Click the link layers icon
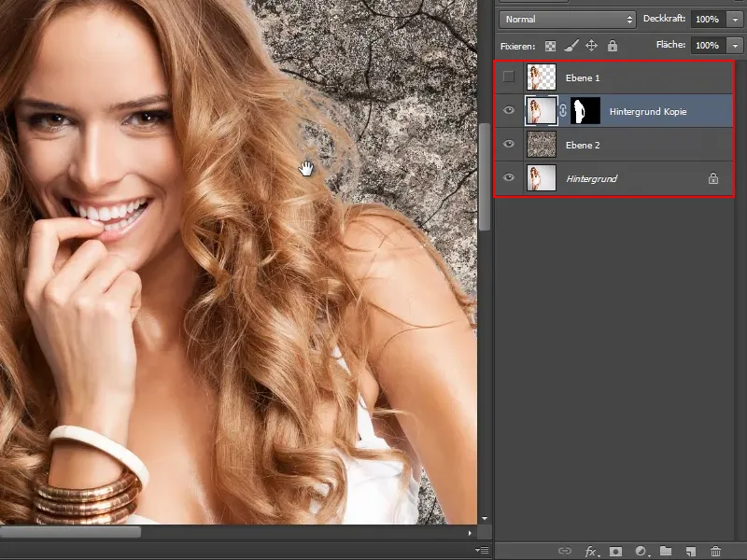 tap(565, 552)
